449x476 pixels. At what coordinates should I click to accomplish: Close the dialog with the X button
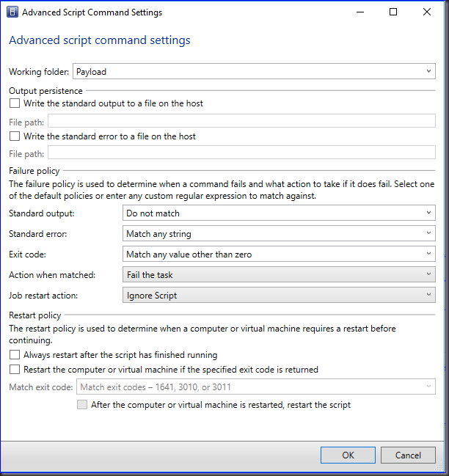427,12
